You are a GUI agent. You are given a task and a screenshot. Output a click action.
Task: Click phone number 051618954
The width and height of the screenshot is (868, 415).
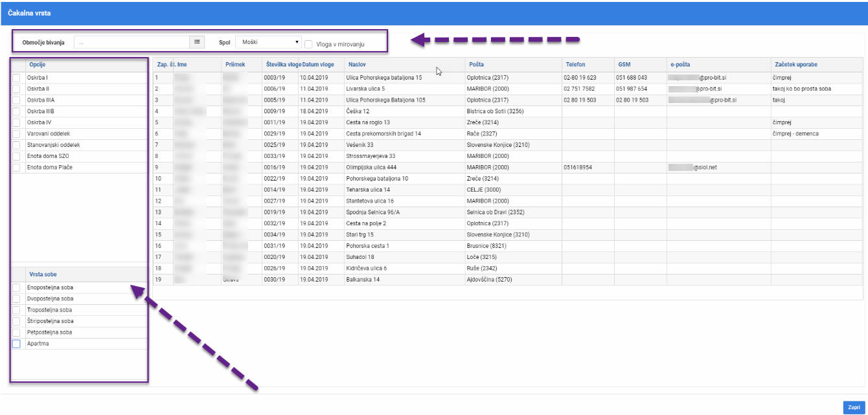(578, 167)
